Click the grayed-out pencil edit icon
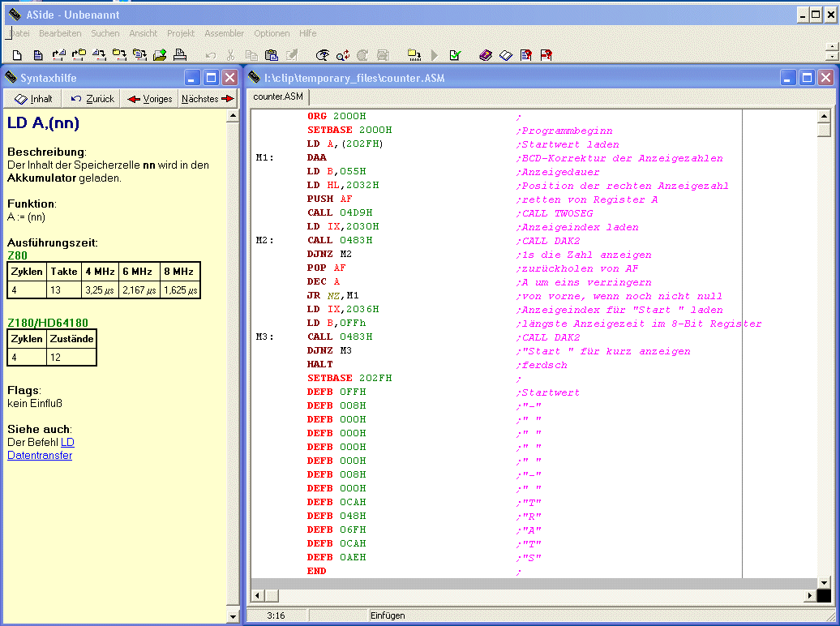Viewport: 840px width, 626px height. coord(291,54)
